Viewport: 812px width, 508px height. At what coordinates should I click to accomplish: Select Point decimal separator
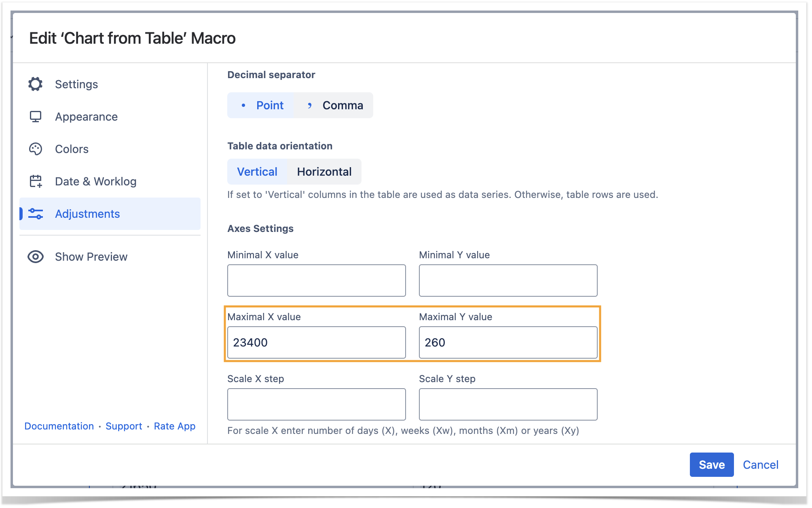click(x=261, y=105)
